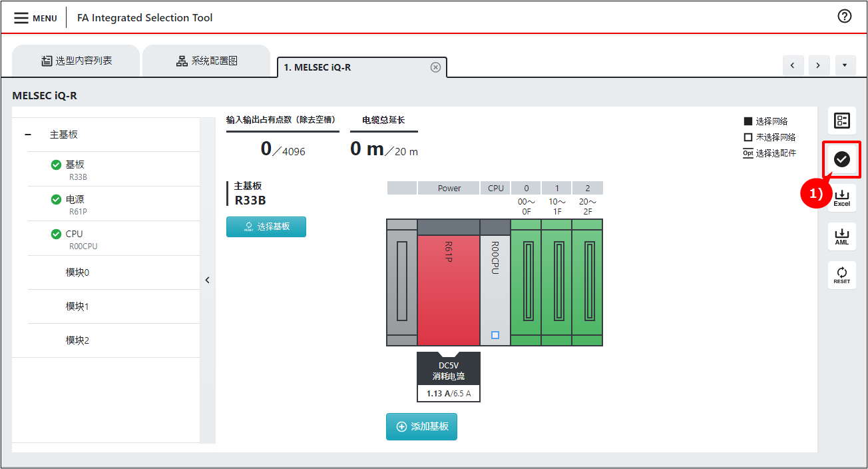Screen dimensions: 868x469
Task: Open the help question mark icon
Action: click(845, 17)
